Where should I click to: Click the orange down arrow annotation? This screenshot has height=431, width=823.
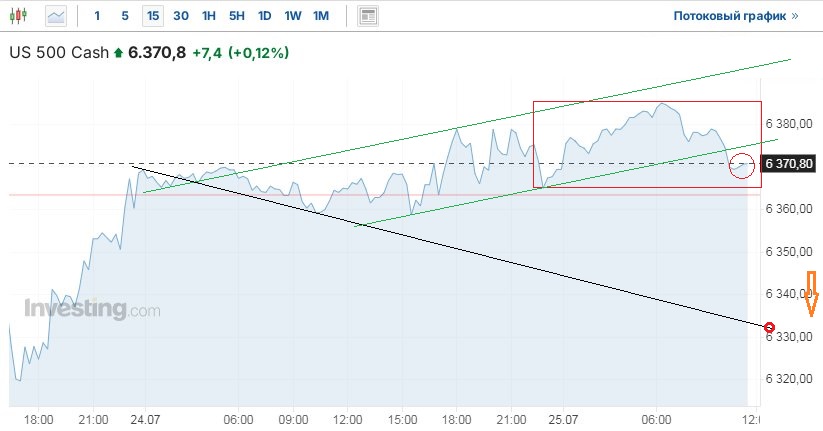coord(812,292)
